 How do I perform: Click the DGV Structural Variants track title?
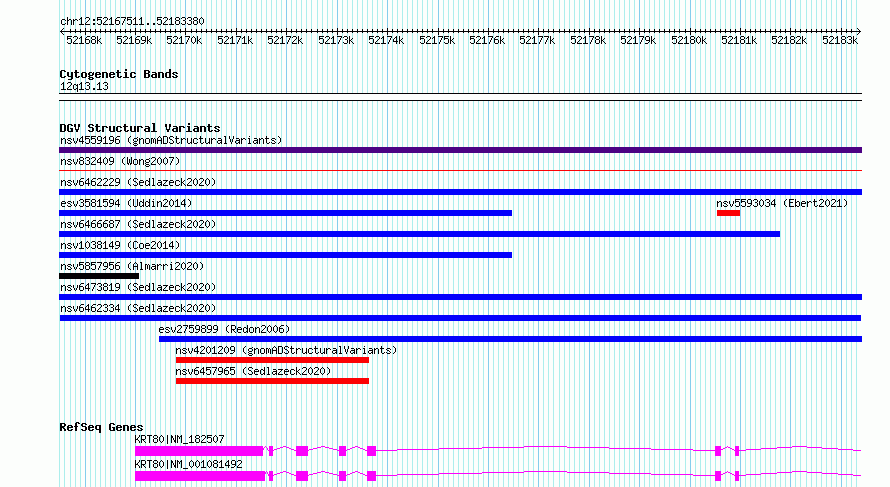(140, 128)
